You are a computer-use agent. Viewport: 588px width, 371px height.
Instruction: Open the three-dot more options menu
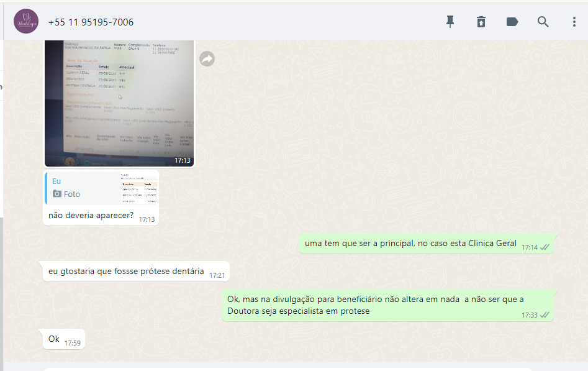click(574, 22)
